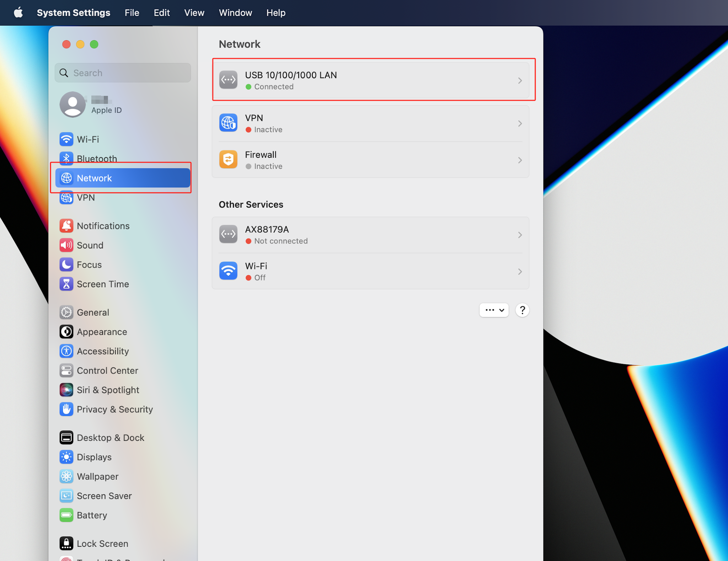Click the Search field

tap(123, 73)
